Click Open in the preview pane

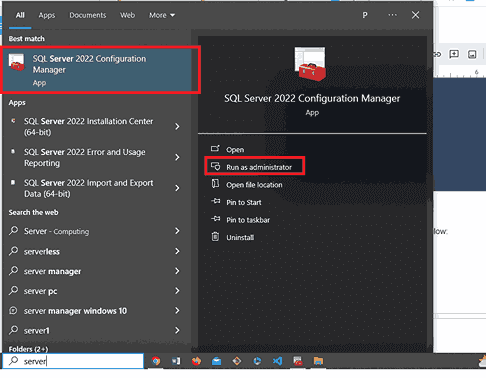(x=235, y=150)
